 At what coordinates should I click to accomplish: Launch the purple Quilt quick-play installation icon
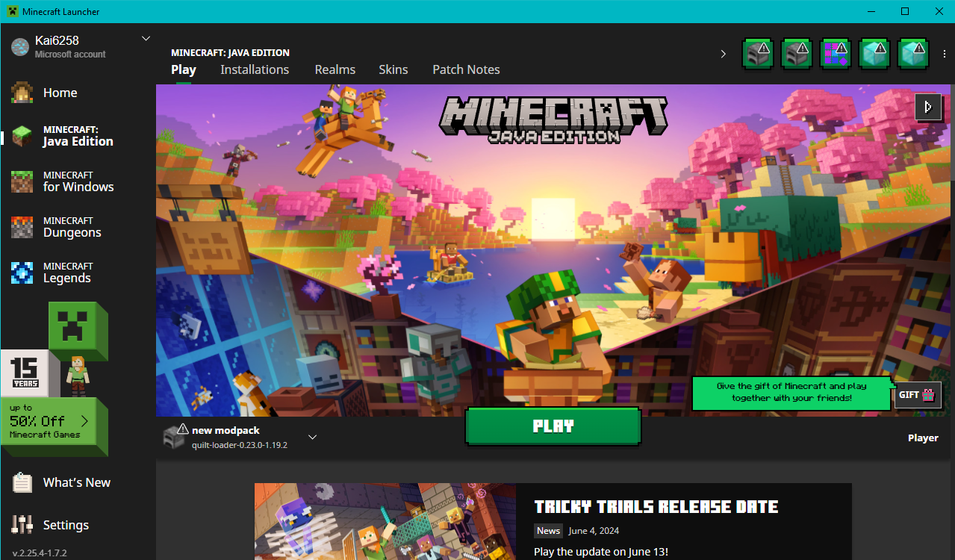coord(836,54)
